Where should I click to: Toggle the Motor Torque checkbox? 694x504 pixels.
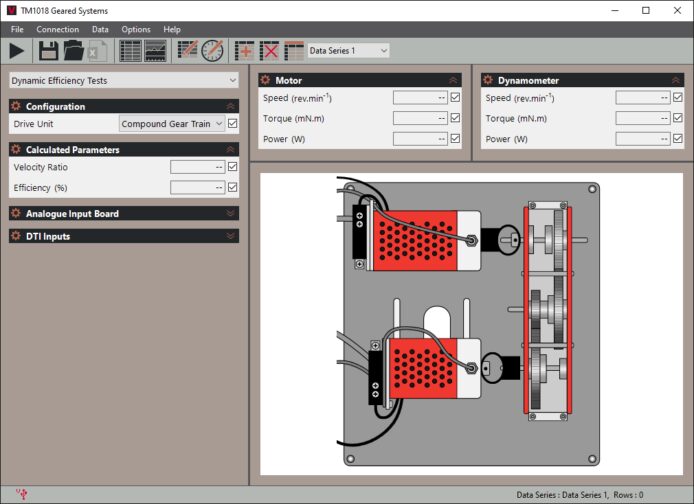455,118
